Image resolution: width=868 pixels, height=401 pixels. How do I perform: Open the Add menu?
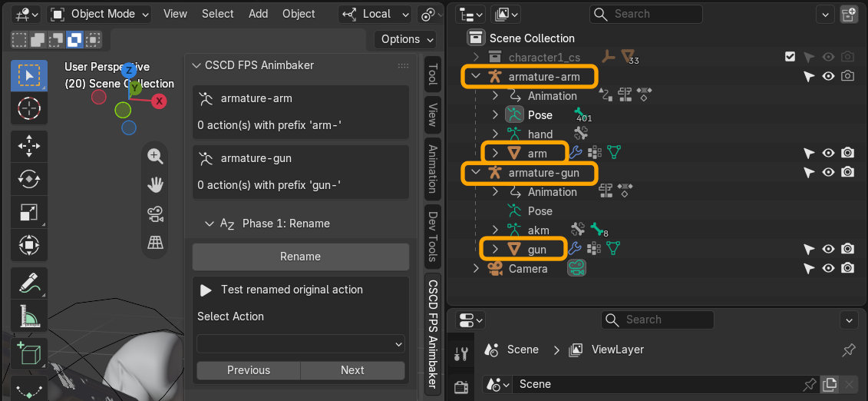point(258,15)
